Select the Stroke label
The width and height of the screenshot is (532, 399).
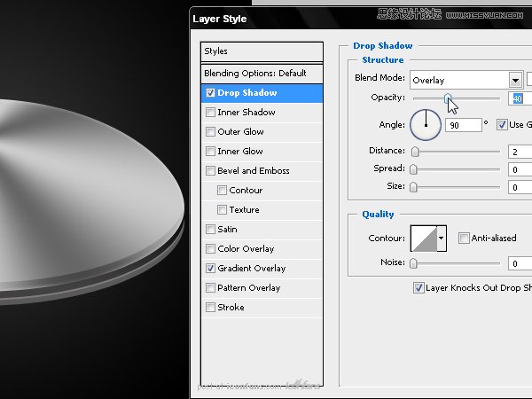[231, 308]
